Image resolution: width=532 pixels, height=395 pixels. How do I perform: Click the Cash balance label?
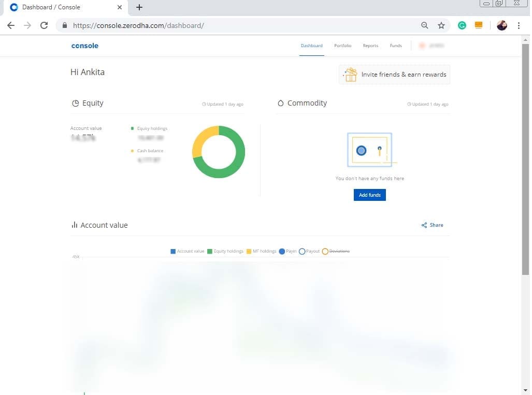point(150,151)
